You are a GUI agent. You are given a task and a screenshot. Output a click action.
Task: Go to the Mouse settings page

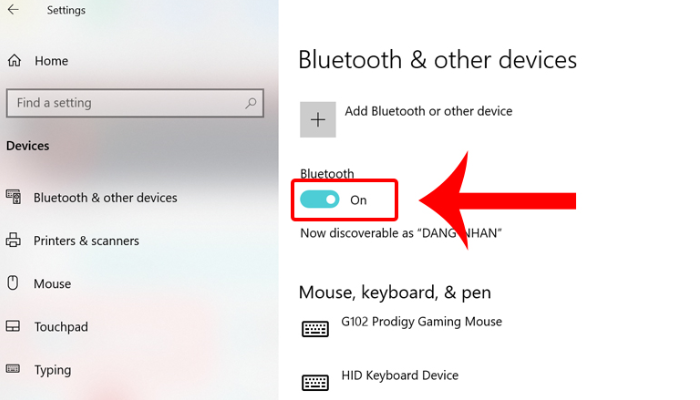pyautogui.click(x=52, y=284)
